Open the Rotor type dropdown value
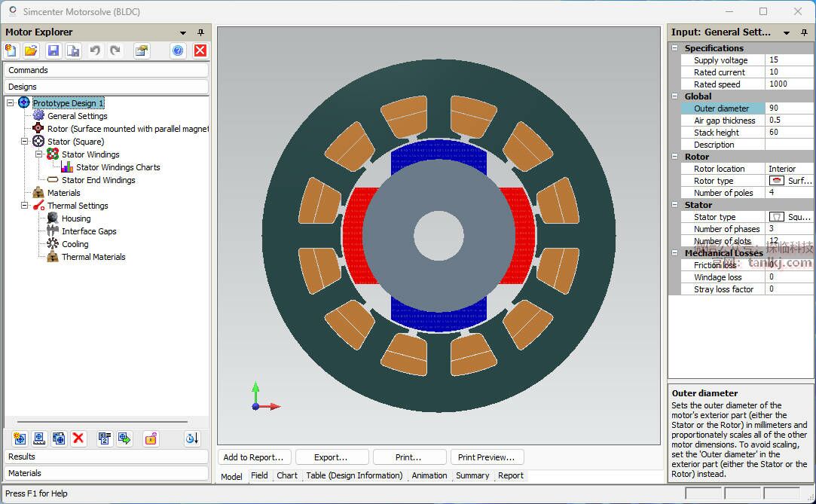 [x=790, y=181]
